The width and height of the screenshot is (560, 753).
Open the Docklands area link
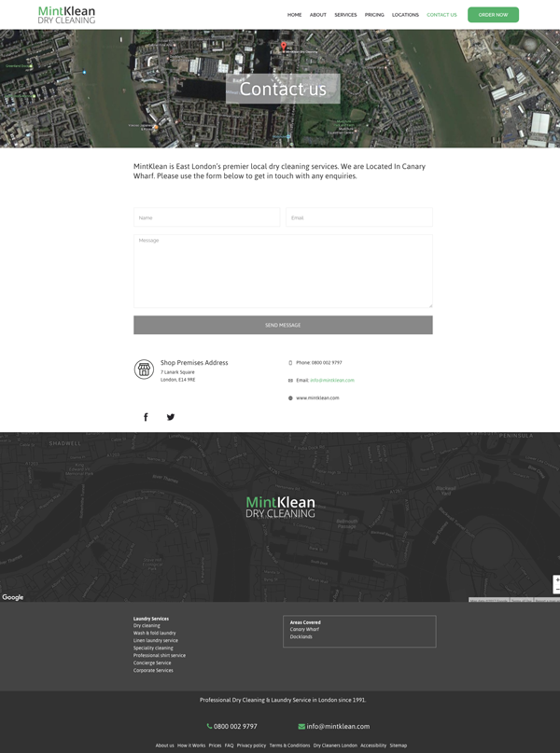pos(301,636)
